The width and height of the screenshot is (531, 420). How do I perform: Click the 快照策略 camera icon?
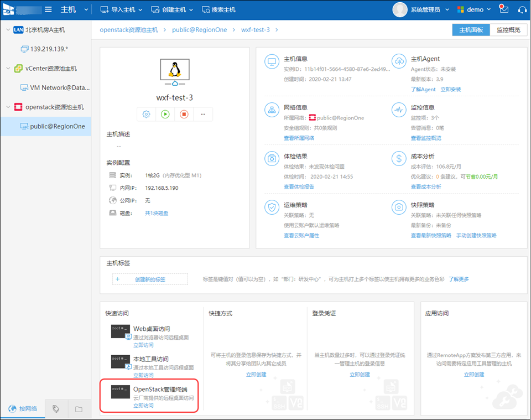click(399, 208)
